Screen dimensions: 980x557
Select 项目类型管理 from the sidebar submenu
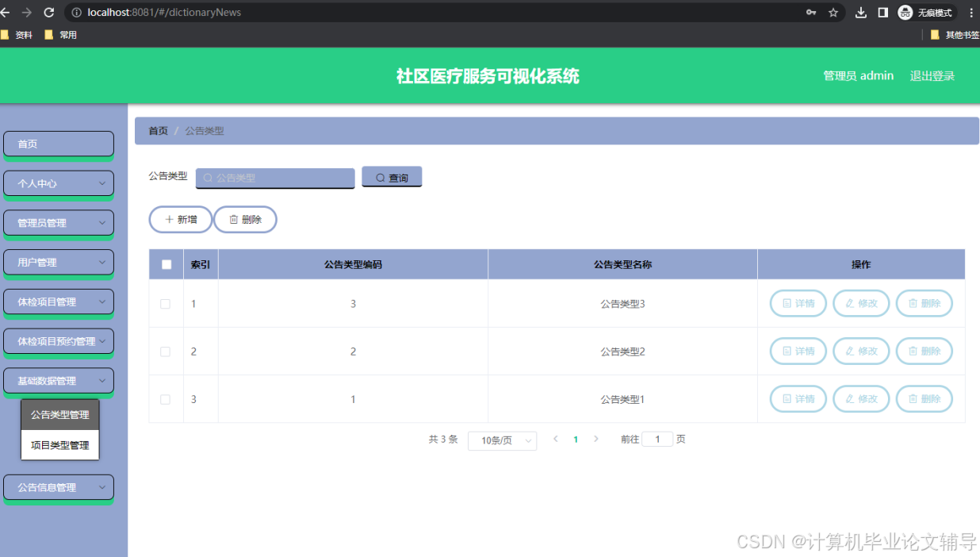tap(59, 445)
